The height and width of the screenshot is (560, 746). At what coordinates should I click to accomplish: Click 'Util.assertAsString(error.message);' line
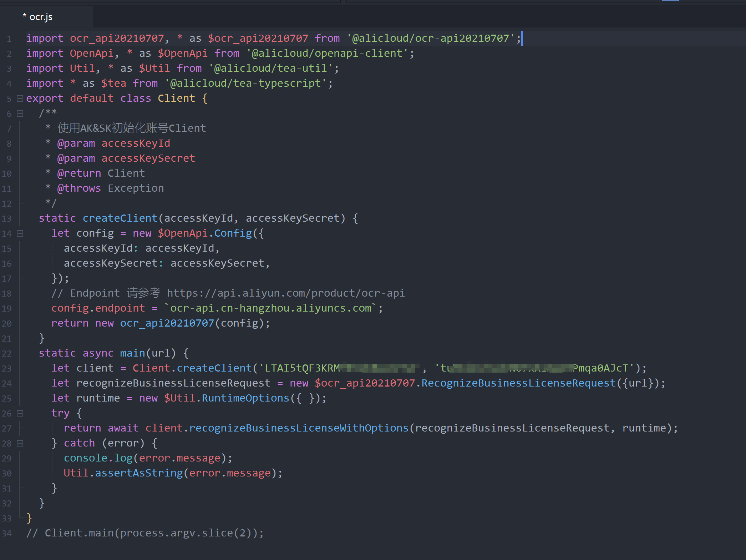point(173,473)
